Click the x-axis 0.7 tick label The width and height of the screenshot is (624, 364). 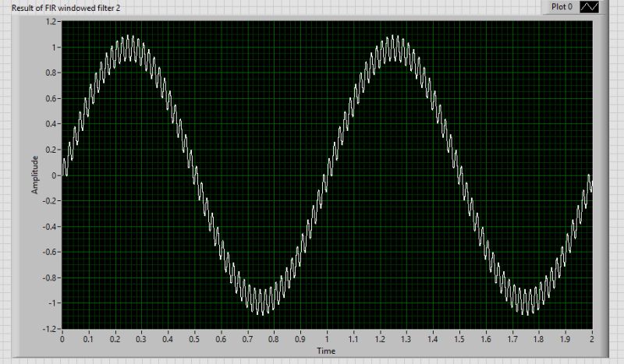tap(247, 339)
